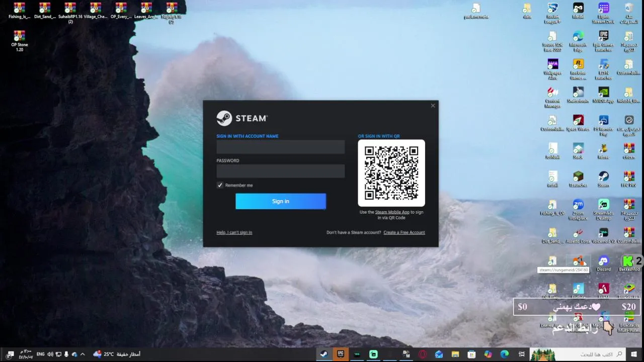Open the Windows Start menu

[633, 354]
